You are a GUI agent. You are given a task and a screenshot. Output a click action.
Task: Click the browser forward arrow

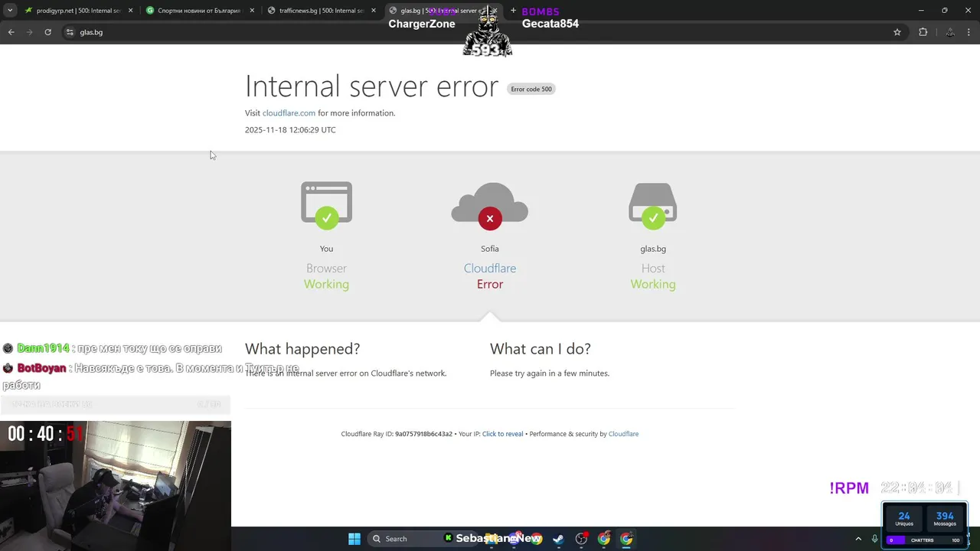click(29, 32)
